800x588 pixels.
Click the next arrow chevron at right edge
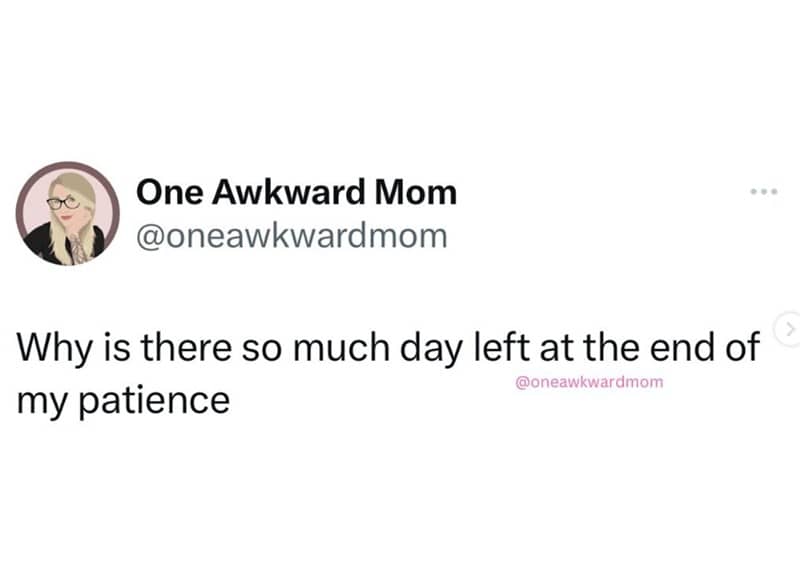[787, 328]
